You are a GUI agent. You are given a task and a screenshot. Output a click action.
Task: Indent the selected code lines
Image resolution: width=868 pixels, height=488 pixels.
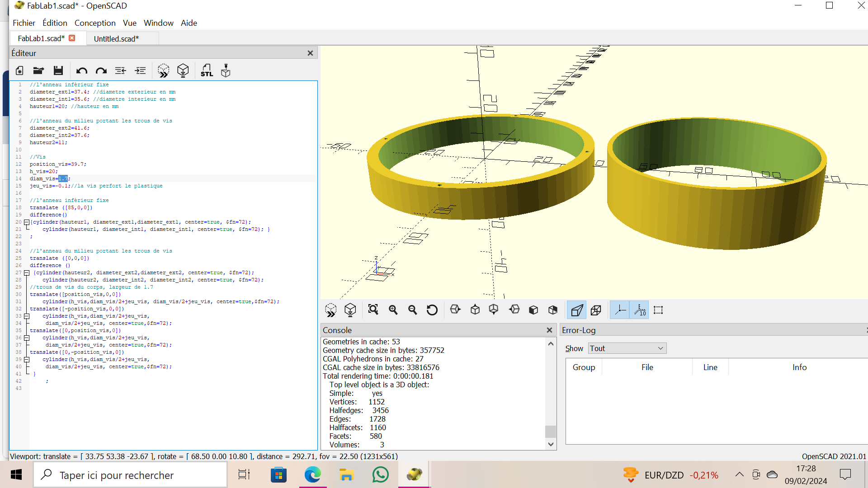click(140, 70)
